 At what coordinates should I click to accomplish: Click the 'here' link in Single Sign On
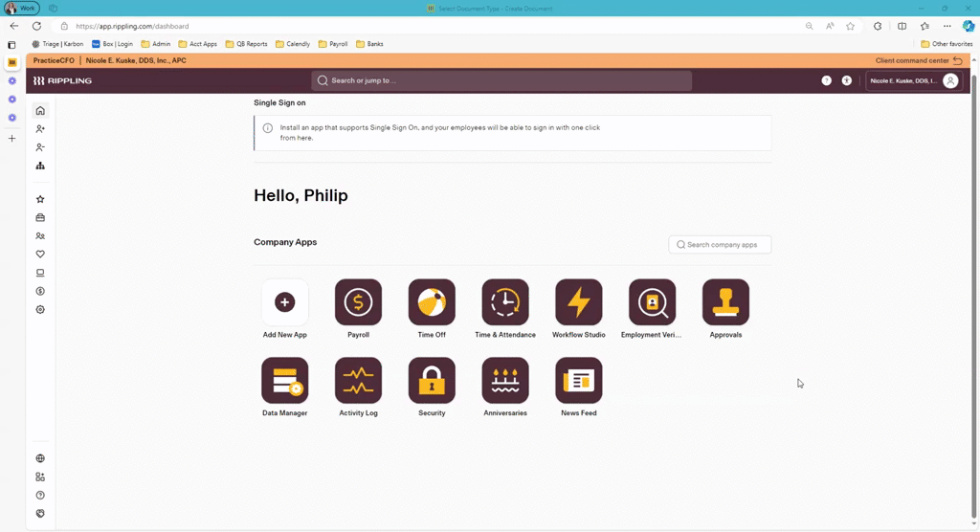[x=304, y=138]
